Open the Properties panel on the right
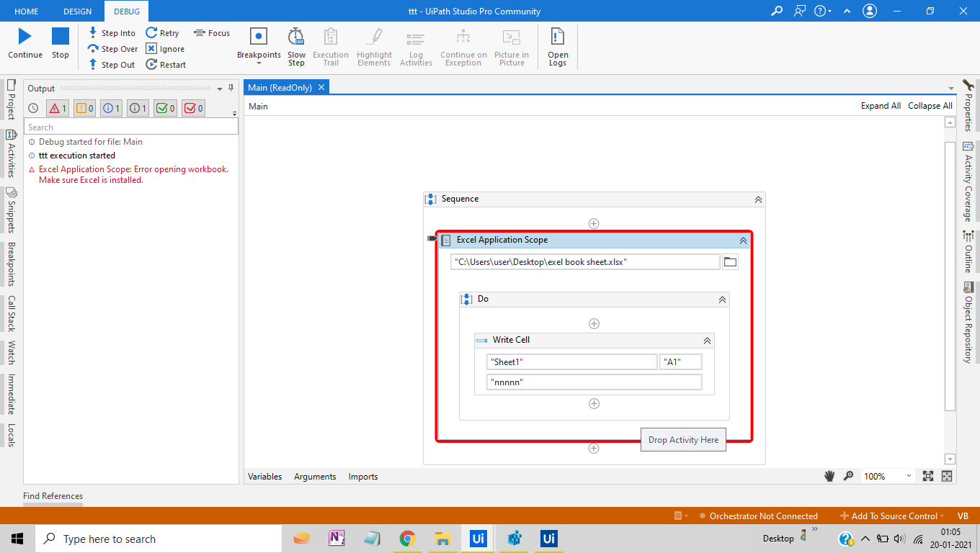This screenshot has height=553, width=980. tap(968, 106)
